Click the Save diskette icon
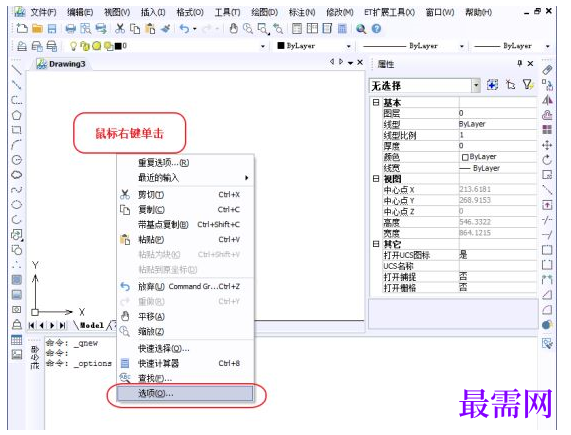Viewport: 571px width, 435px height. pos(52,28)
